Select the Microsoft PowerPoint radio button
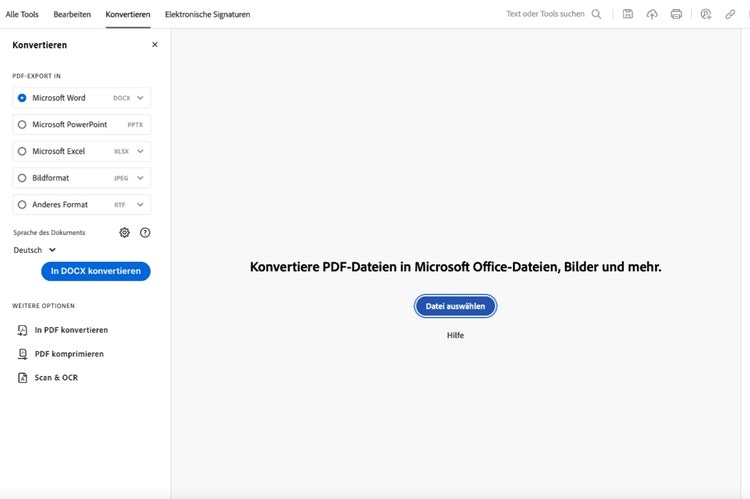This screenshot has height=499, width=750. pos(22,125)
